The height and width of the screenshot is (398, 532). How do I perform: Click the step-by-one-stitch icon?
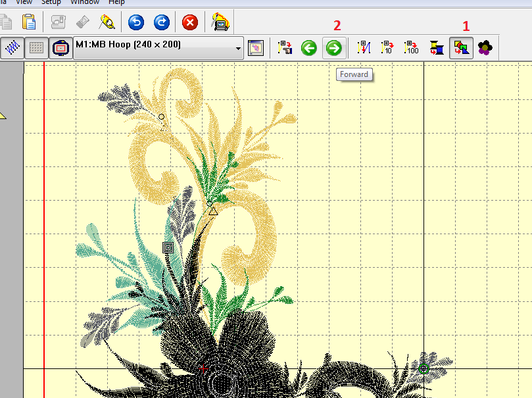(364, 48)
